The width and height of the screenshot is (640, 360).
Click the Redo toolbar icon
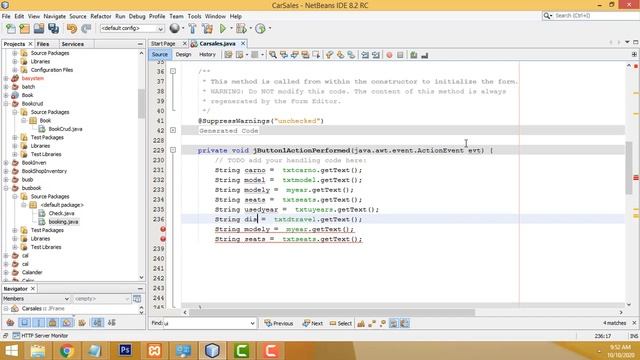coord(86,29)
